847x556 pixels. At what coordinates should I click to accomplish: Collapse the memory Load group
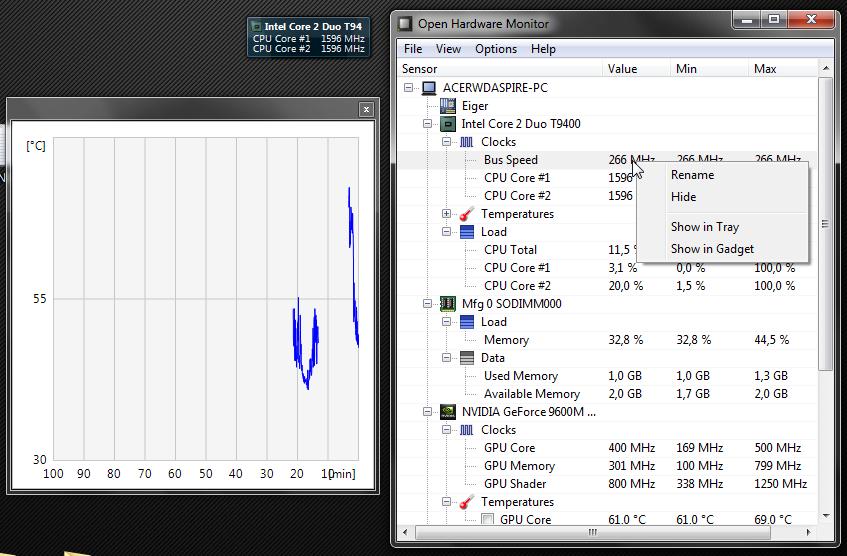click(446, 321)
